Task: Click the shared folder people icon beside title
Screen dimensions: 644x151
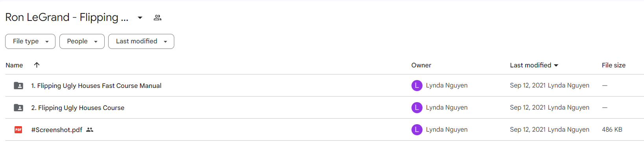Action: click(x=157, y=18)
